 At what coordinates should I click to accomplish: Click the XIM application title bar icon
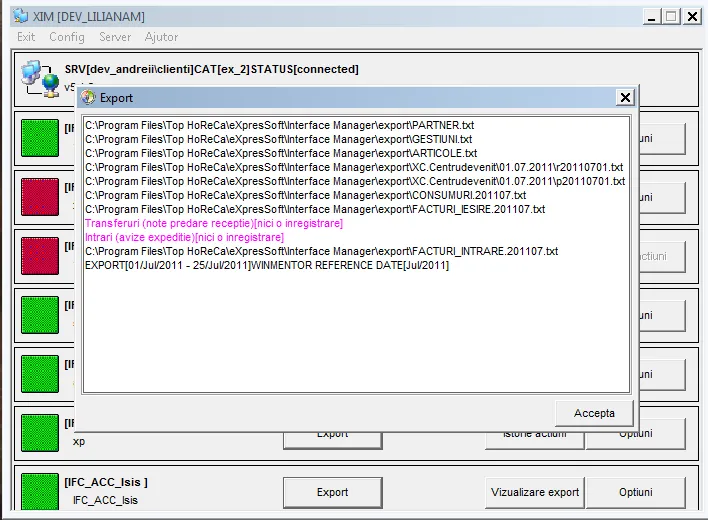click(x=20, y=16)
